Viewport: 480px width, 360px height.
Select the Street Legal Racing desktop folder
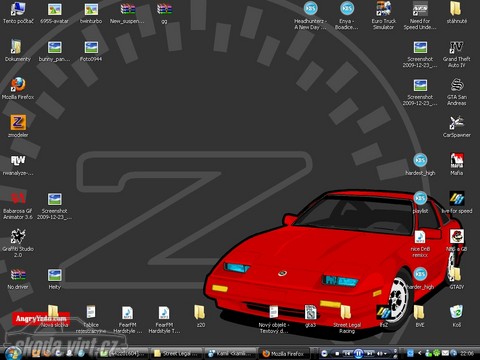click(347, 319)
